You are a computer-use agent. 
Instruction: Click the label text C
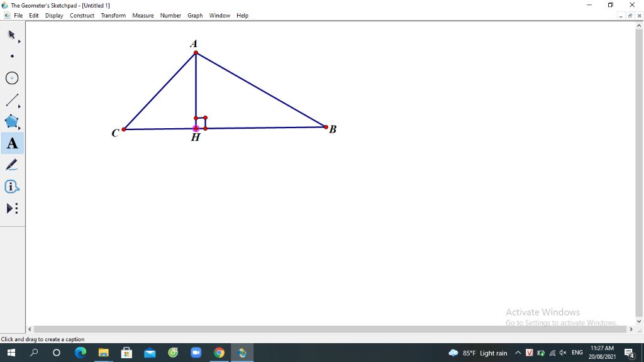tap(116, 133)
